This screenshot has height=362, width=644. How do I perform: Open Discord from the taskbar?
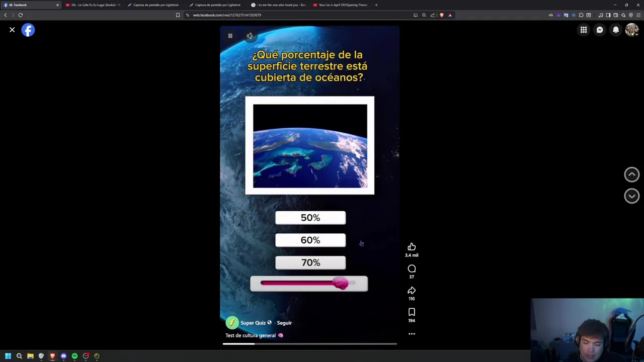[63, 356]
